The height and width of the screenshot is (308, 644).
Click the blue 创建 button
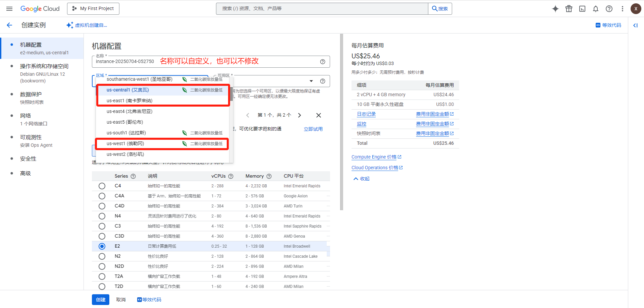click(x=101, y=300)
